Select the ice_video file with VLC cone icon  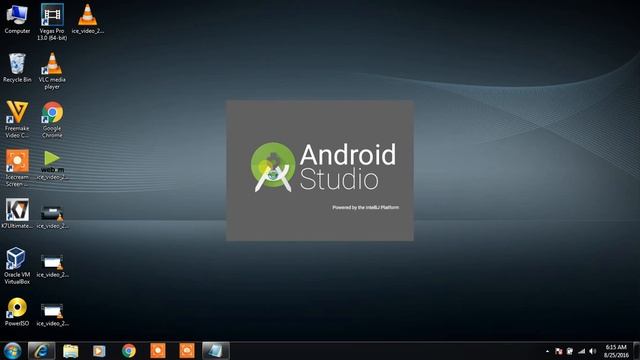pos(87,19)
